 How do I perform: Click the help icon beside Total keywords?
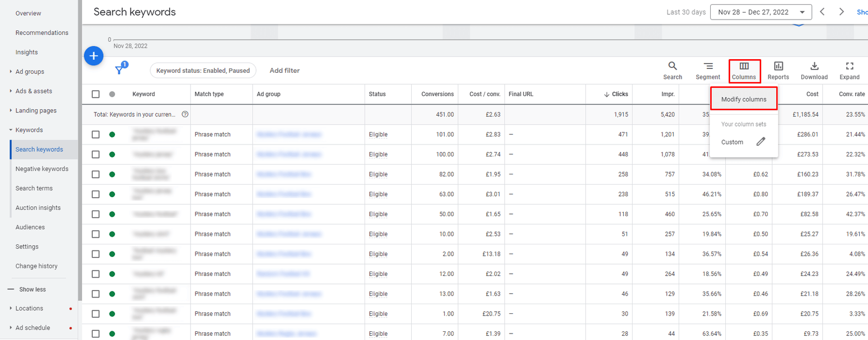185,115
